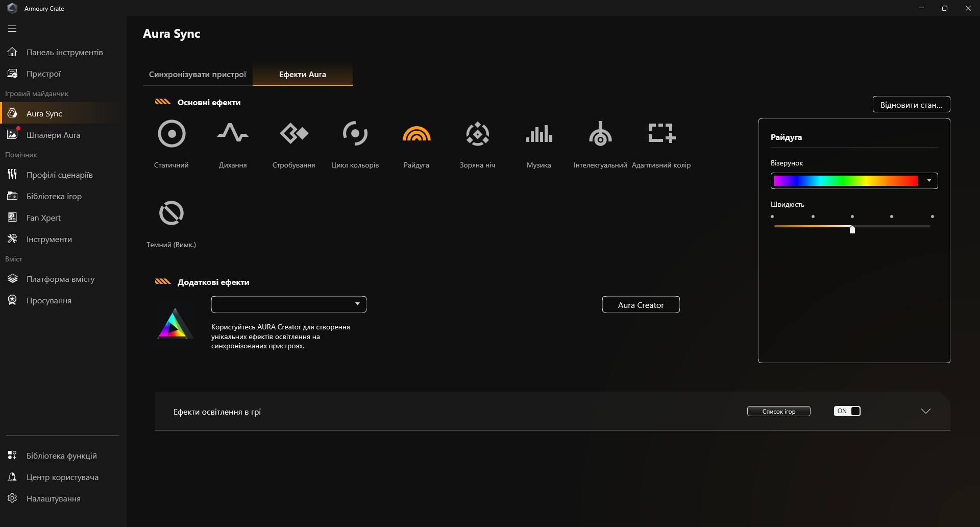Open the Додаткові ефекти empty dropdown

[x=289, y=304]
